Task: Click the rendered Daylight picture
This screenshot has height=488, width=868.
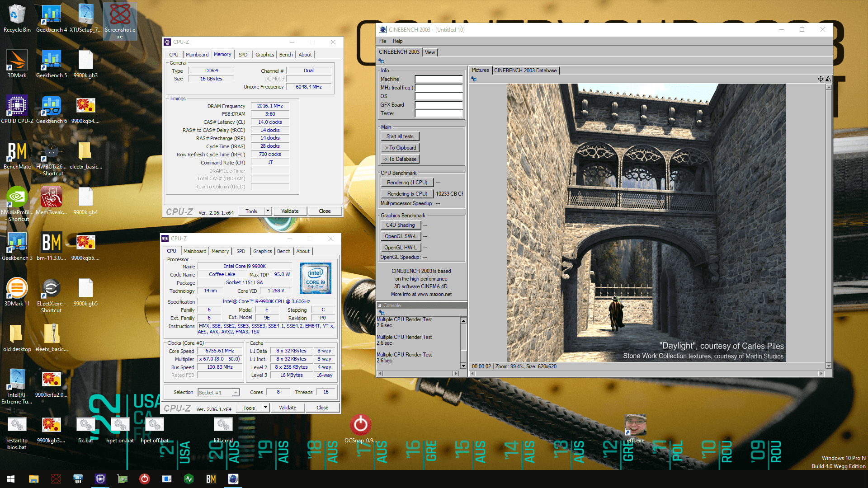Action: point(646,223)
